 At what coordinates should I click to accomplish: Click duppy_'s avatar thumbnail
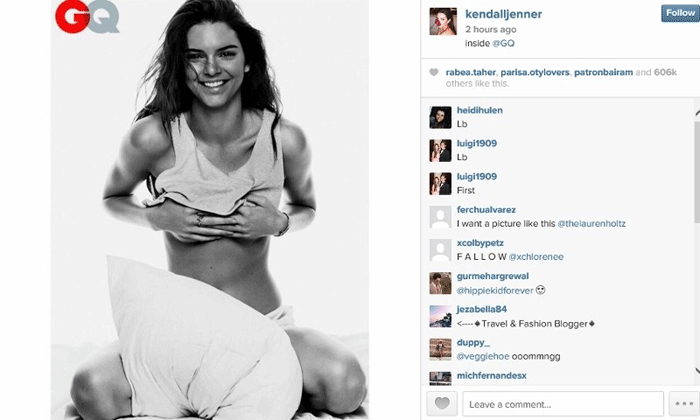[x=440, y=349]
